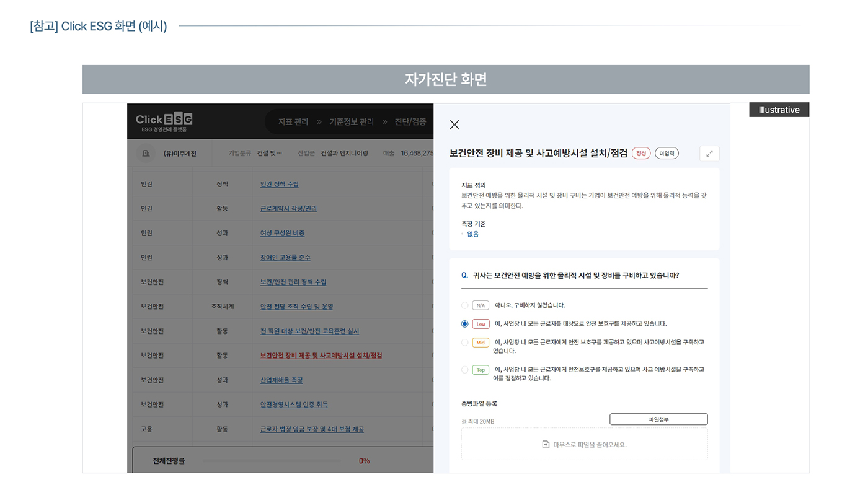The width and height of the screenshot is (868, 503).
Task: Open the 보건/안전 관리 정책 수립 link
Action: click(x=293, y=282)
